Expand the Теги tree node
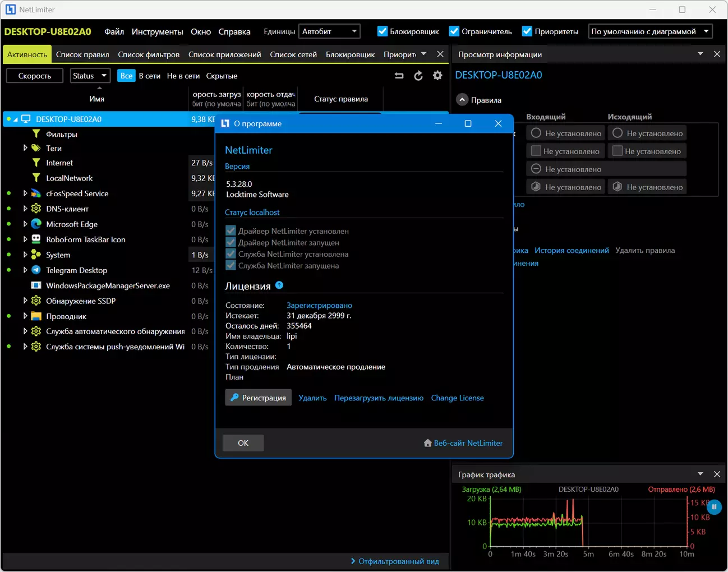The image size is (728, 572). 25,148
